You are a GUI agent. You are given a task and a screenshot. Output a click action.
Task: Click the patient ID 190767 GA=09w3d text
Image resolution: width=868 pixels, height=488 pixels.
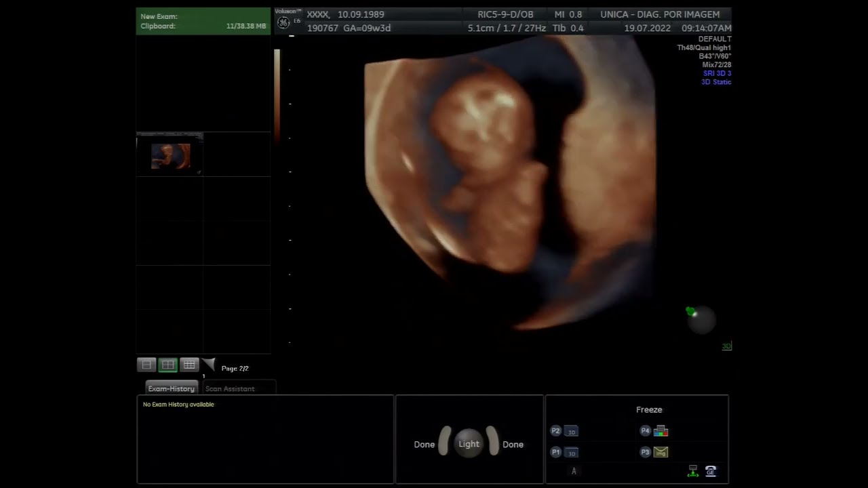coord(349,28)
